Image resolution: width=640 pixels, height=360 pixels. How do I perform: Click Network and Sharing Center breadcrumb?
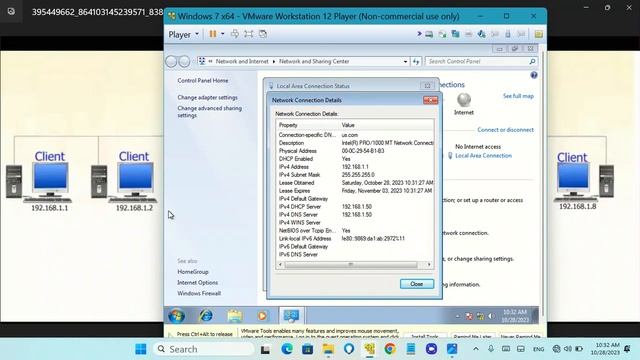pyautogui.click(x=314, y=61)
